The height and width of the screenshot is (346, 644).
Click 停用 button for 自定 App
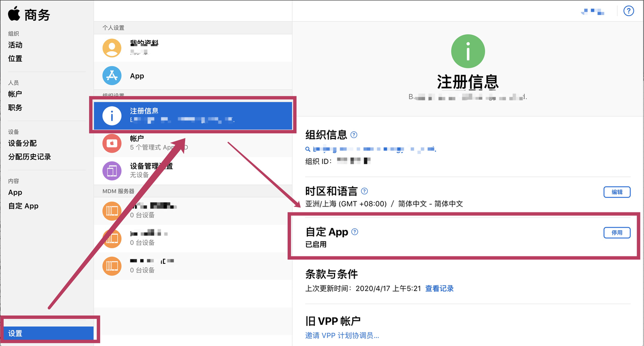point(617,233)
